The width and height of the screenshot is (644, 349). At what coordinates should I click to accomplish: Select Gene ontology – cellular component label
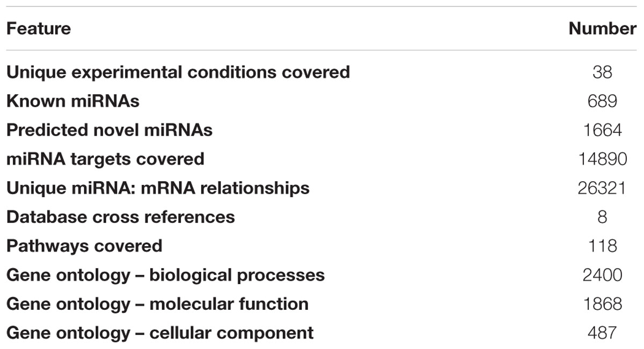[x=160, y=333]
